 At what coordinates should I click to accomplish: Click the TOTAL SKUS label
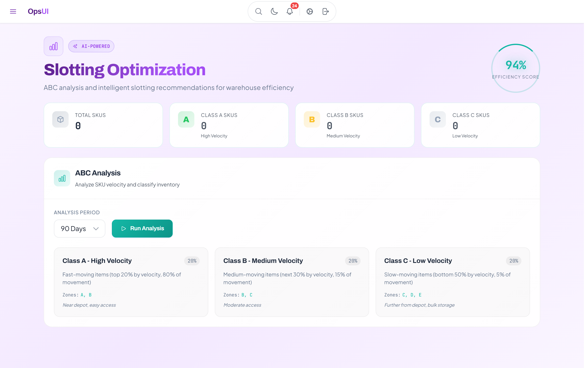point(90,115)
